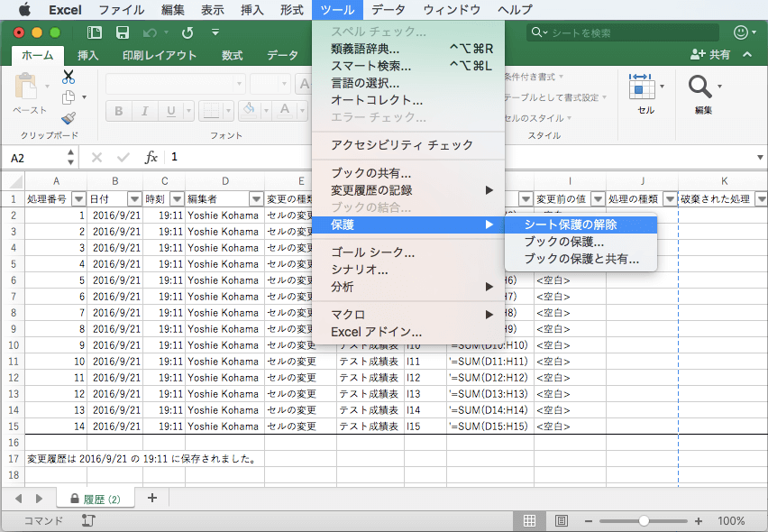Click the formula bar confirm checkmark icon
768x532 pixels.
point(123,158)
